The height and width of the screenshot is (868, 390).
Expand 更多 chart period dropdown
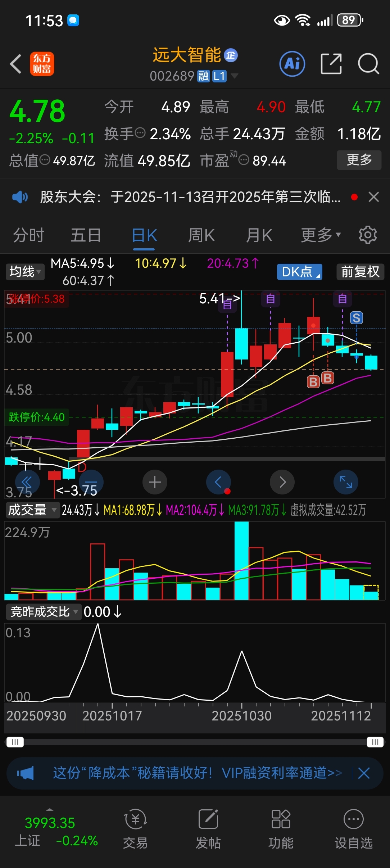tap(321, 235)
